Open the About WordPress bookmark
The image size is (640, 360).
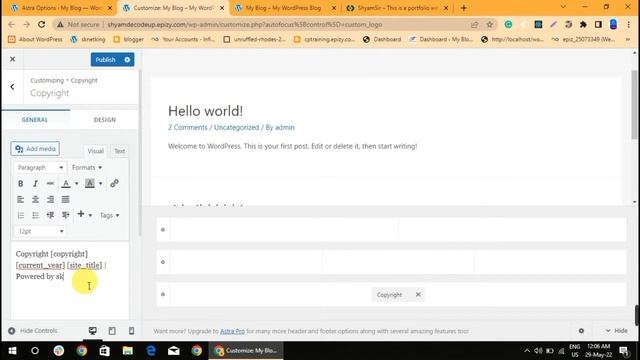tap(36, 39)
